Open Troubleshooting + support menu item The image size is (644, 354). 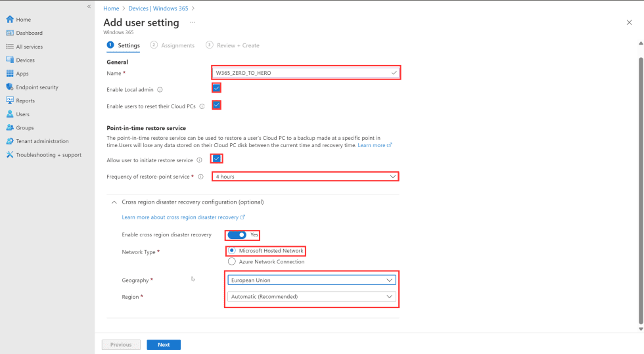point(49,155)
